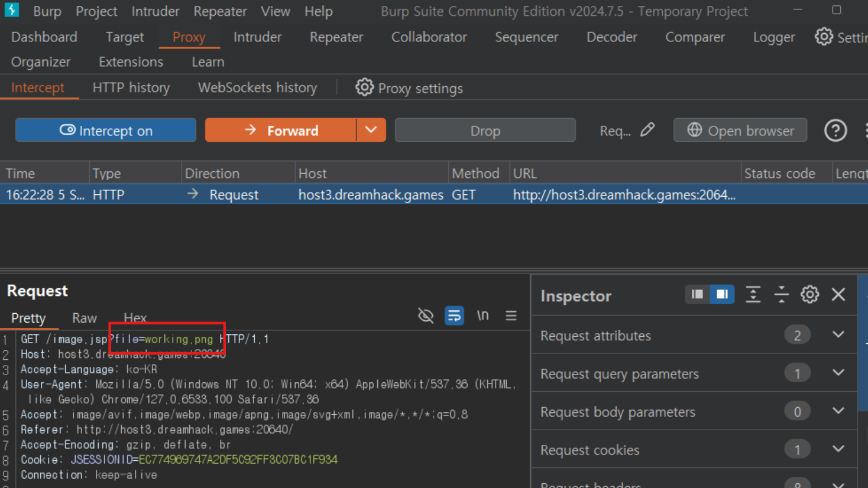Go to the Repeater tool tab
The width and height of the screenshot is (868, 488).
coord(336,37)
